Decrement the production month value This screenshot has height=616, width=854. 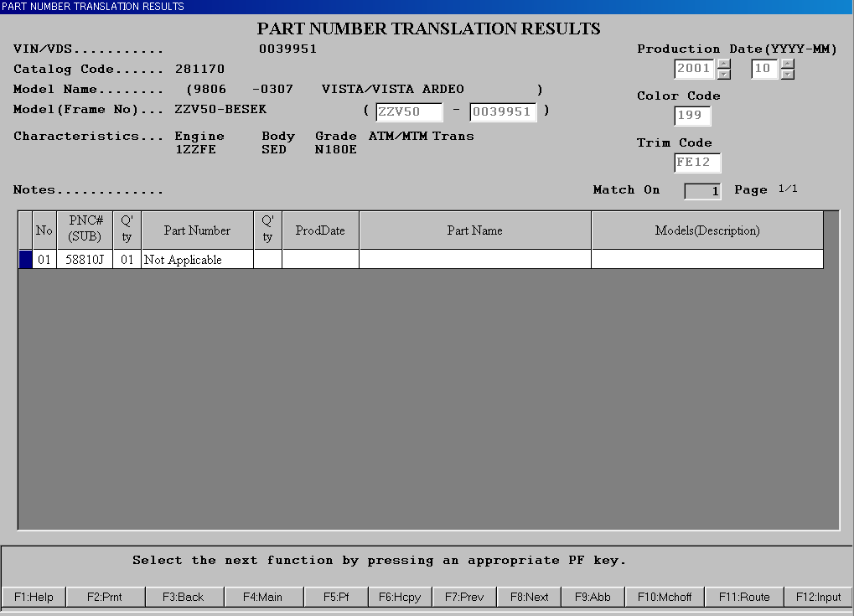point(787,75)
